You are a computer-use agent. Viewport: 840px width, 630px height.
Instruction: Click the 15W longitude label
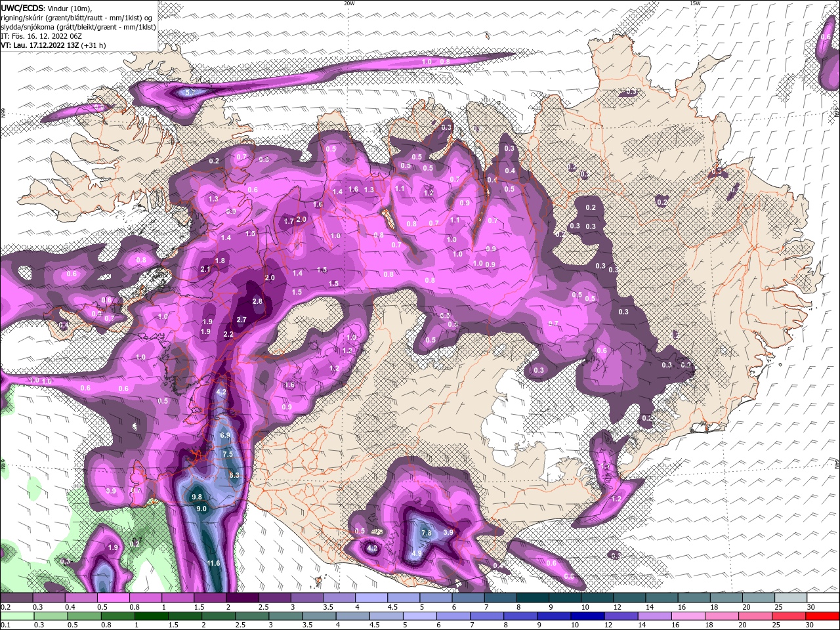point(695,3)
